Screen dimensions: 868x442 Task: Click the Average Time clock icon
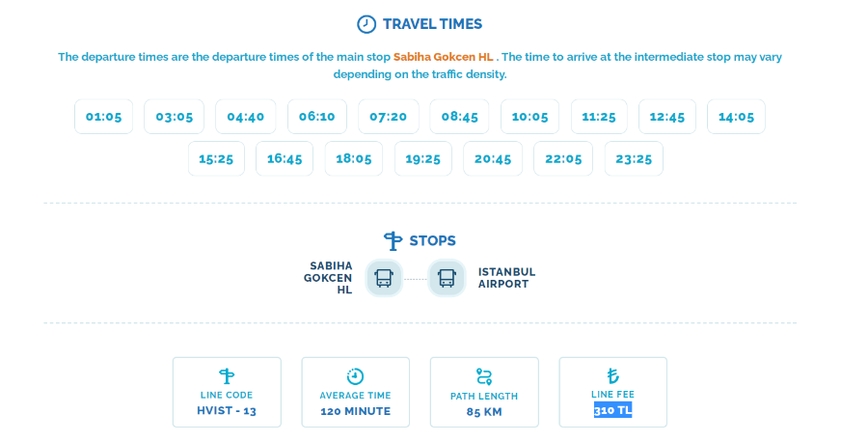point(355,376)
